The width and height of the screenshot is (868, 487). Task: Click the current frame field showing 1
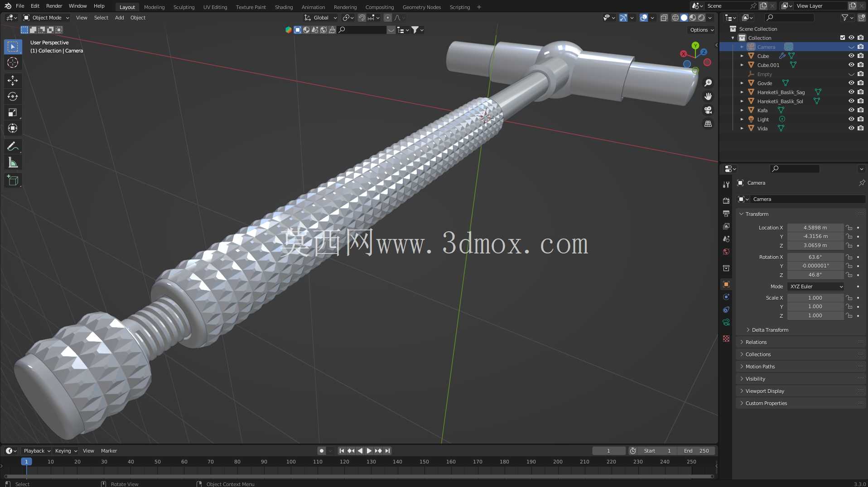pyautogui.click(x=608, y=451)
